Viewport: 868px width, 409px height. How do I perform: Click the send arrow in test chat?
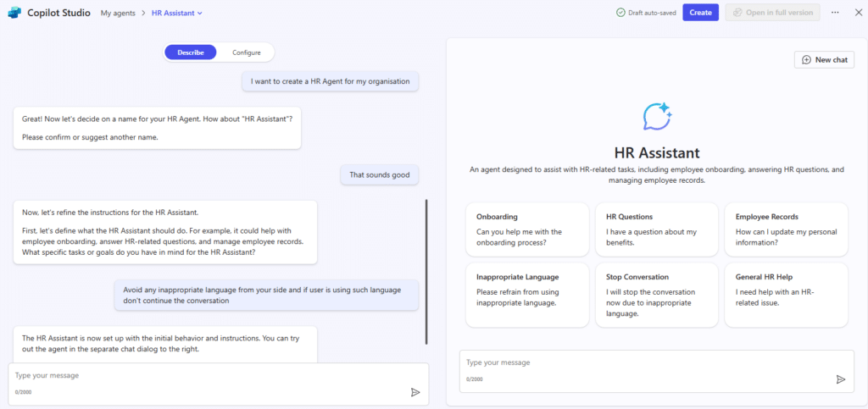841,379
